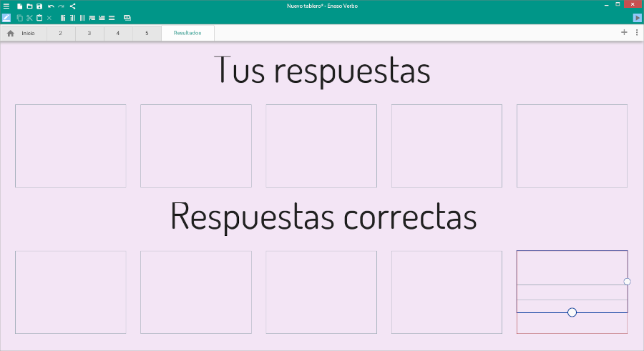
Task: Apply the second horizontal-bars alignment icon
Action: pyautogui.click(x=102, y=18)
